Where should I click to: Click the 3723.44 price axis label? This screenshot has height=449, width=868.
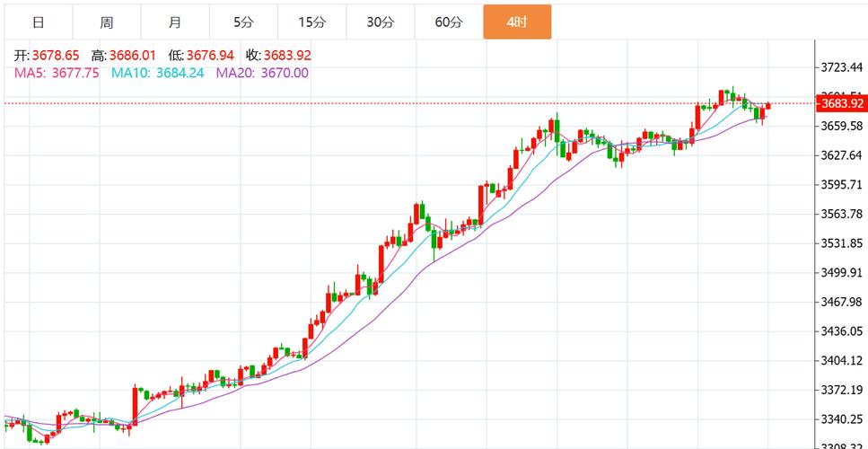point(841,67)
